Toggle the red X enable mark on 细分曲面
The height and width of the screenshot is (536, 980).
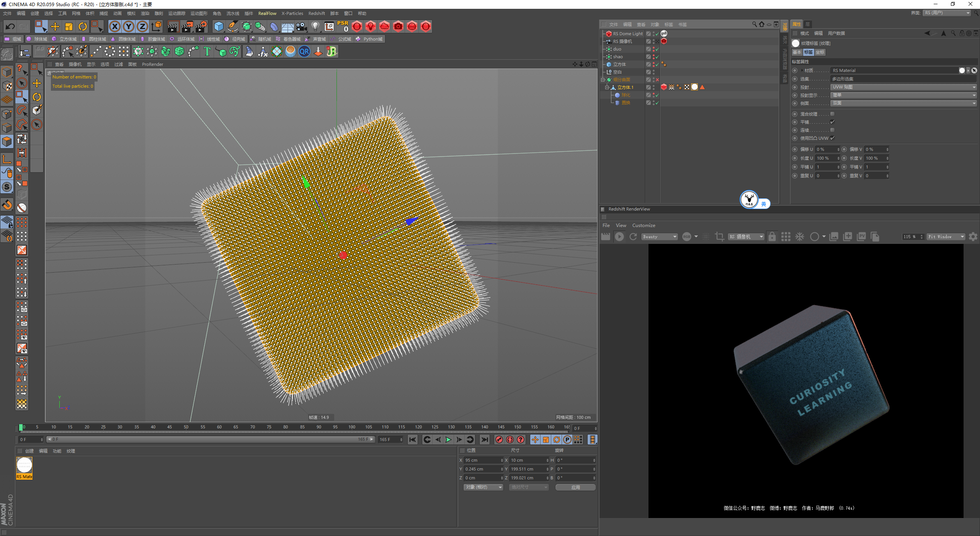pos(657,80)
